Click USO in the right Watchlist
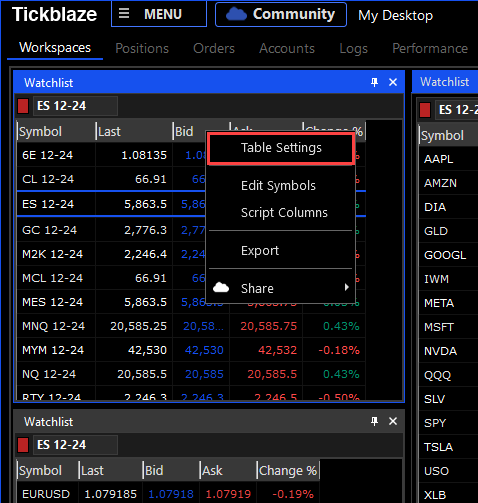 click(436, 471)
